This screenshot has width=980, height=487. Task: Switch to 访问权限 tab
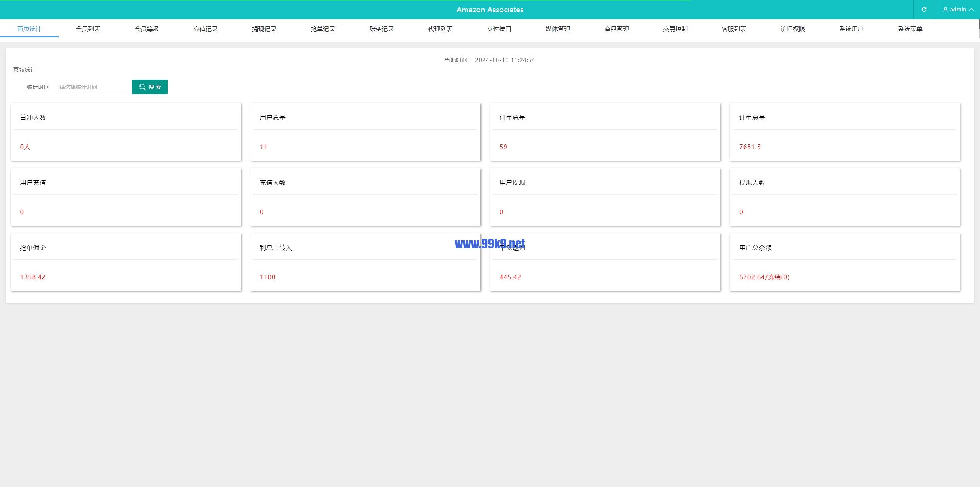pos(793,29)
